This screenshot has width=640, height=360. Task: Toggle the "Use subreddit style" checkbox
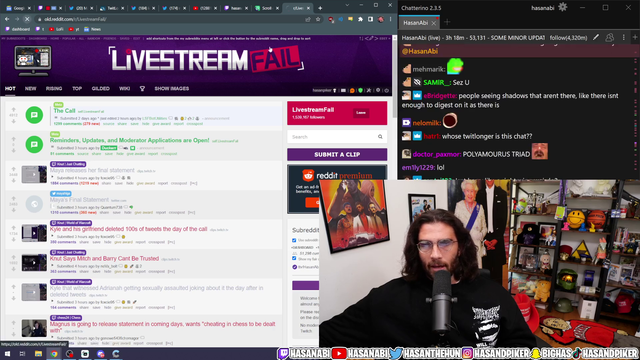[294, 240]
